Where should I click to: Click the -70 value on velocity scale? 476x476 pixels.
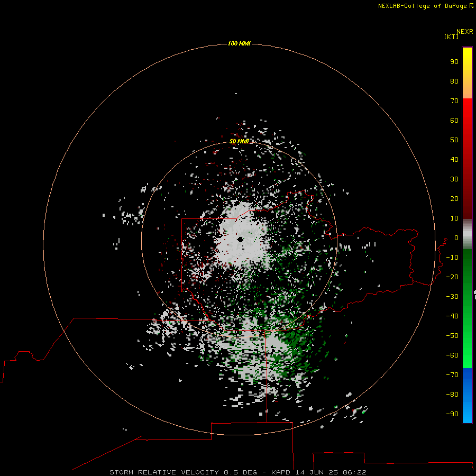pos(452,375)
